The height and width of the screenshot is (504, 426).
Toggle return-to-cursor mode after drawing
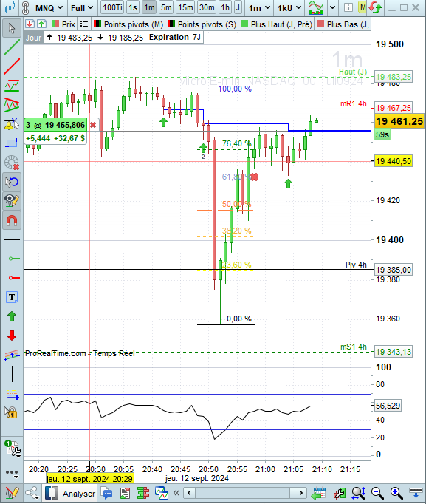click(x=12, y=182)
